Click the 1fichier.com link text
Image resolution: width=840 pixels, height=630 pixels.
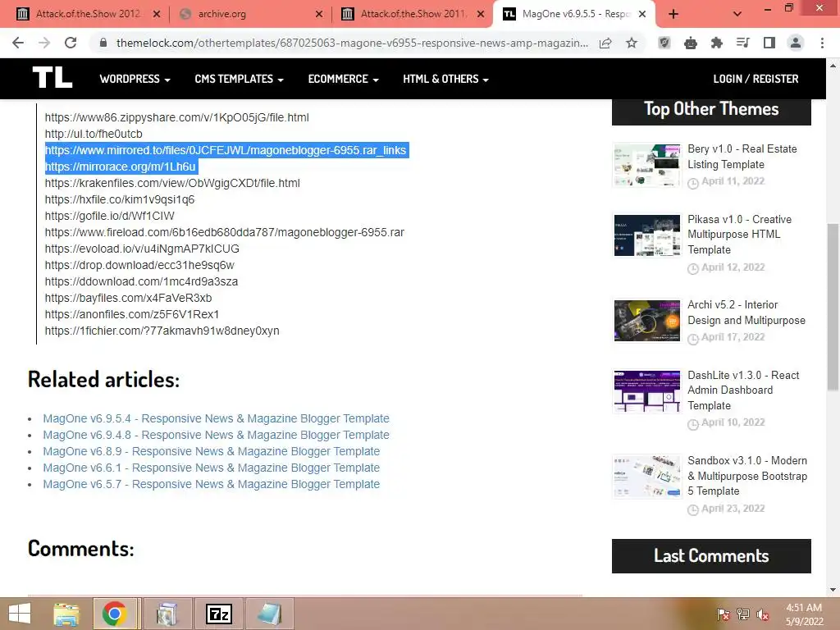coord(162,331)
